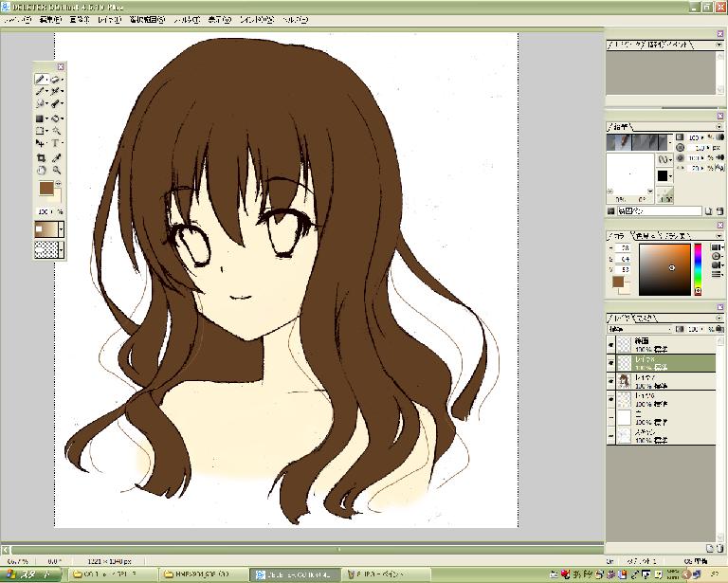Switch to the second tab in color panel
The height and width of the screenshot is (583, 728).
click(646, 236)
